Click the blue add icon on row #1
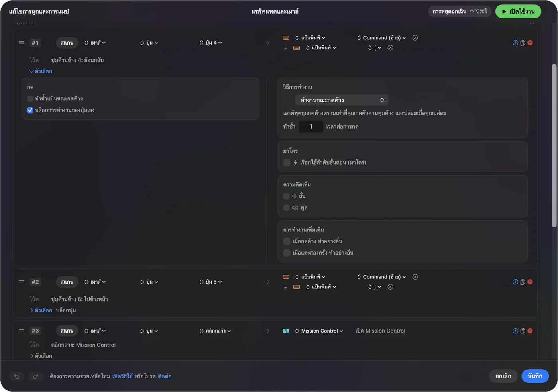Viewport: 558px width, 392px height. click(x=515, y=43)
